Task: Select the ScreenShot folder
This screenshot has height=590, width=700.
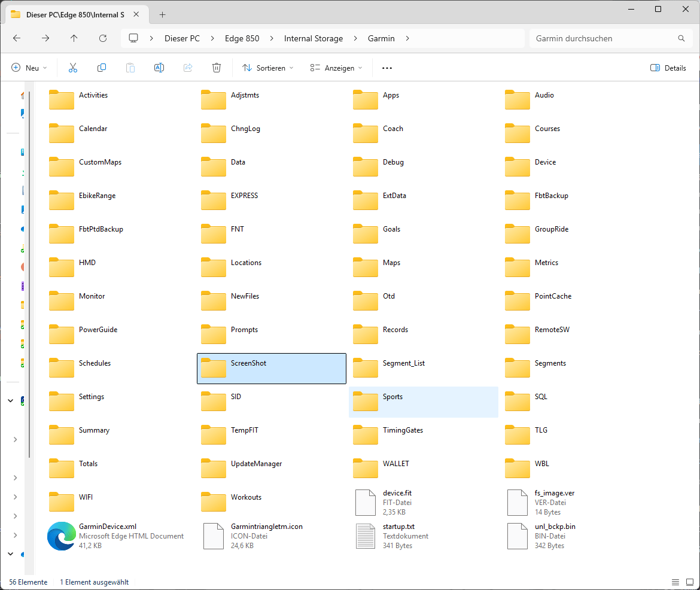Action: pos(272,369)
